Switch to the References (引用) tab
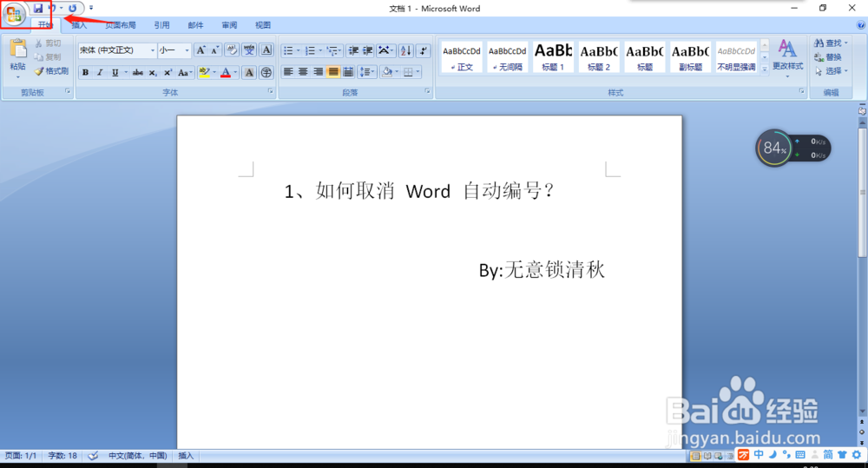 (x=161, y=25)
